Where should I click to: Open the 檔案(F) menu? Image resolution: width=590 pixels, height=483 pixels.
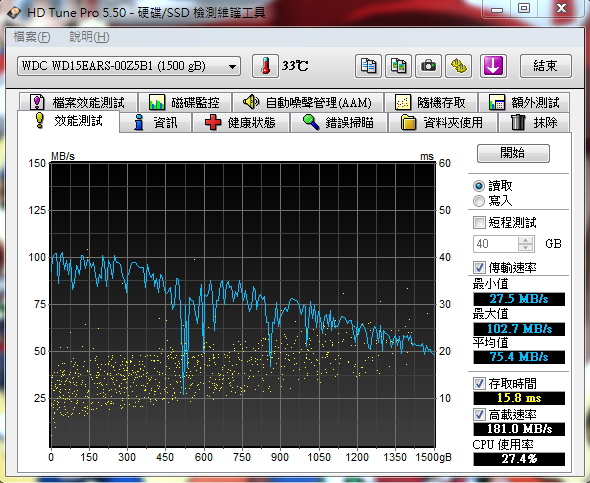(x=32, y=37)
